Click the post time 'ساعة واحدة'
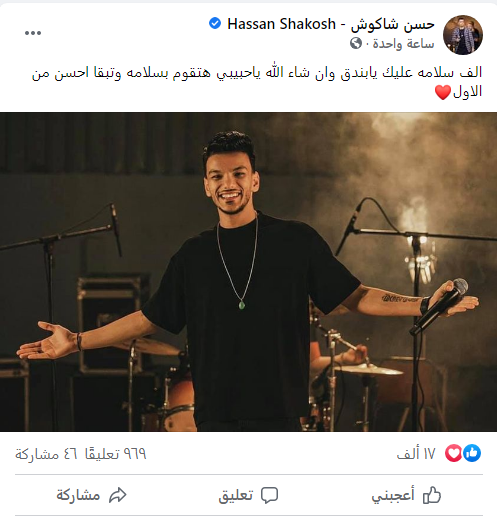 pyautogui.click(x=403, y=44)
